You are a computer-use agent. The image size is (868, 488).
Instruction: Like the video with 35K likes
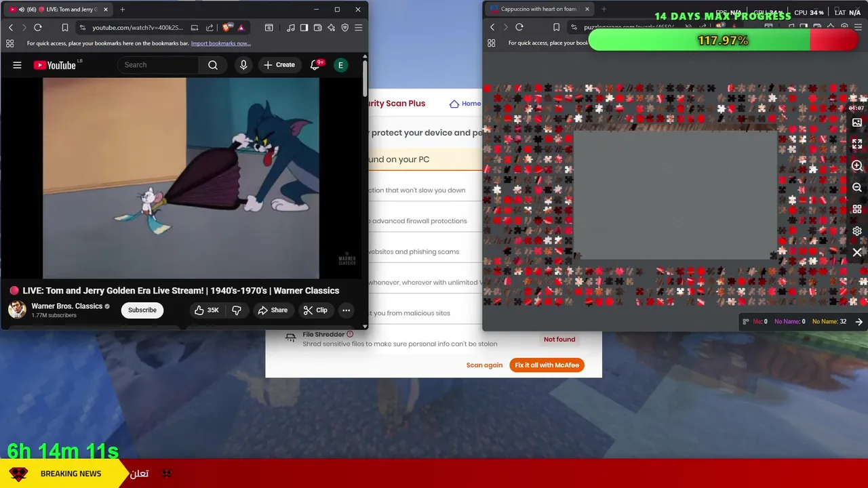click(206, 310)
